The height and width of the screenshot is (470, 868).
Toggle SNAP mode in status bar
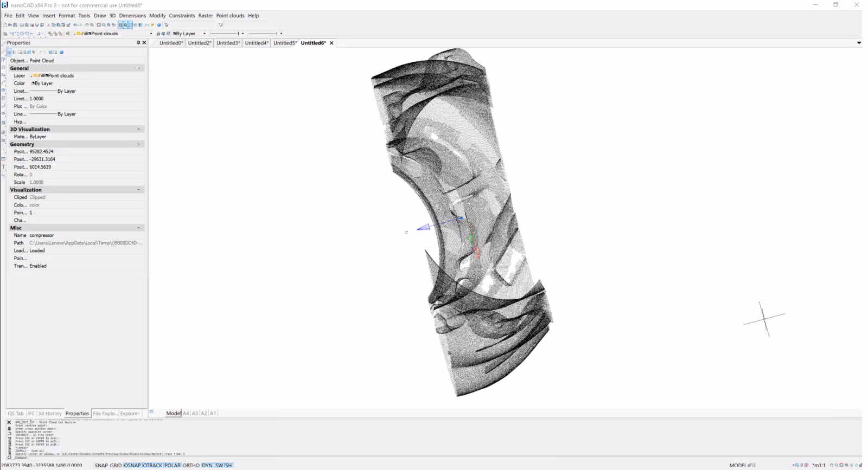point(101,465)
